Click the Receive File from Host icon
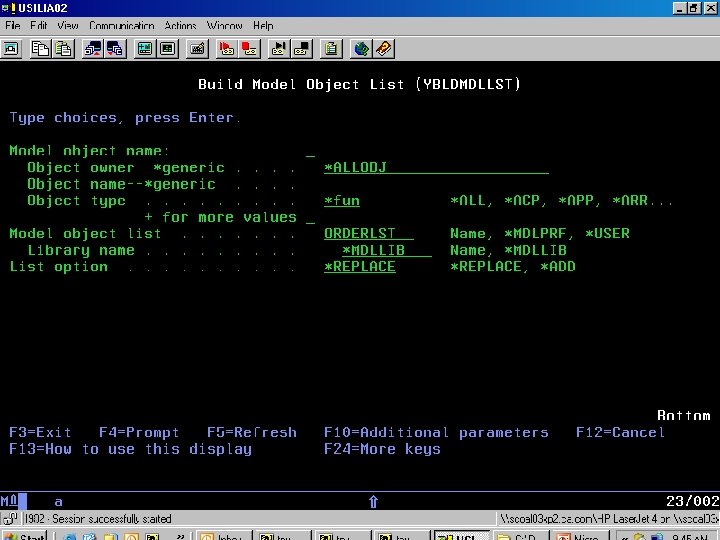 (116, 49)
